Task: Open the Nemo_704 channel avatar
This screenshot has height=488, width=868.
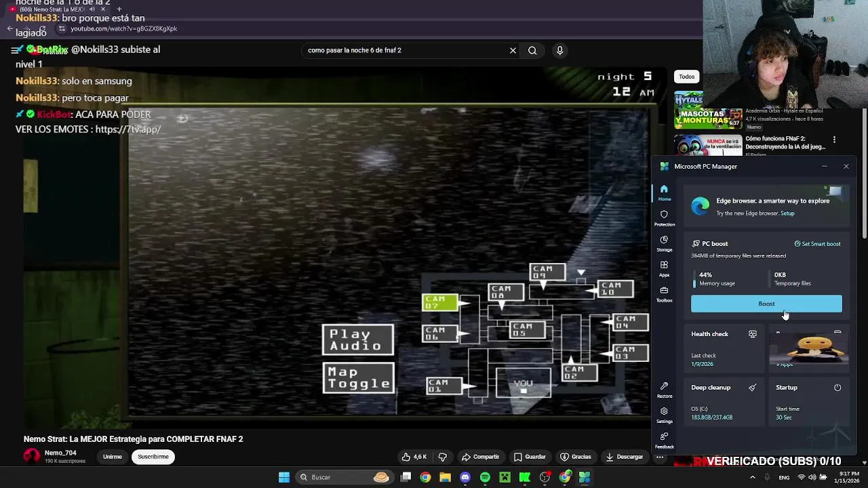Action: (x=32, y=456)
